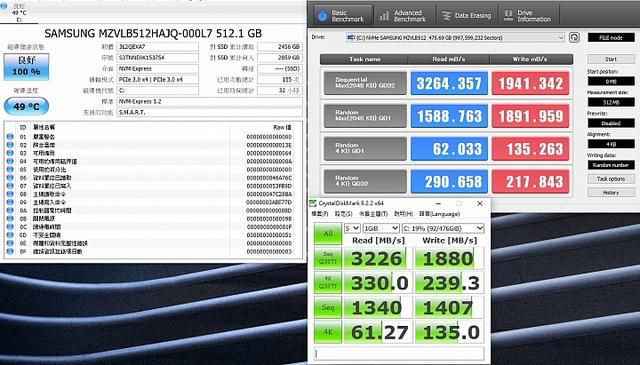Image resolution: width=640 pixels, height=365 pixels.
Task: Click the empty comment field in CrystalDiskMark
Action: click(x=399, y=353)
